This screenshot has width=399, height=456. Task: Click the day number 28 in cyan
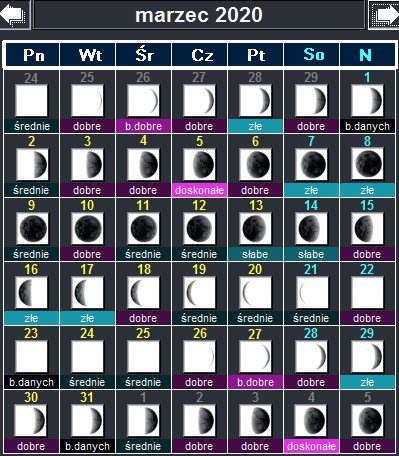coord(311,333)
